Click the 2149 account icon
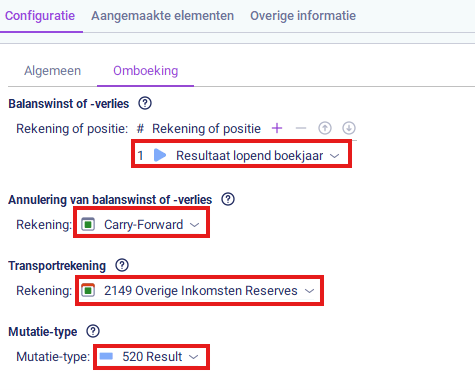This screenshot has height=390, width=475. (88, 290)
